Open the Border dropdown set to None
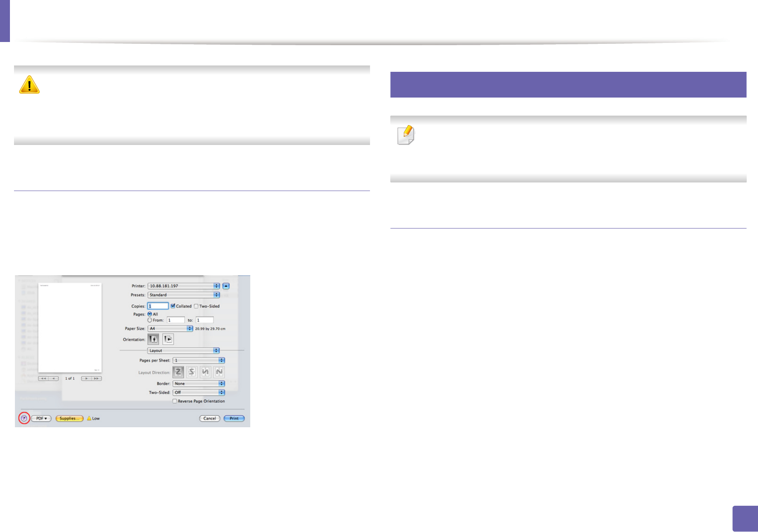 [199, 383]
